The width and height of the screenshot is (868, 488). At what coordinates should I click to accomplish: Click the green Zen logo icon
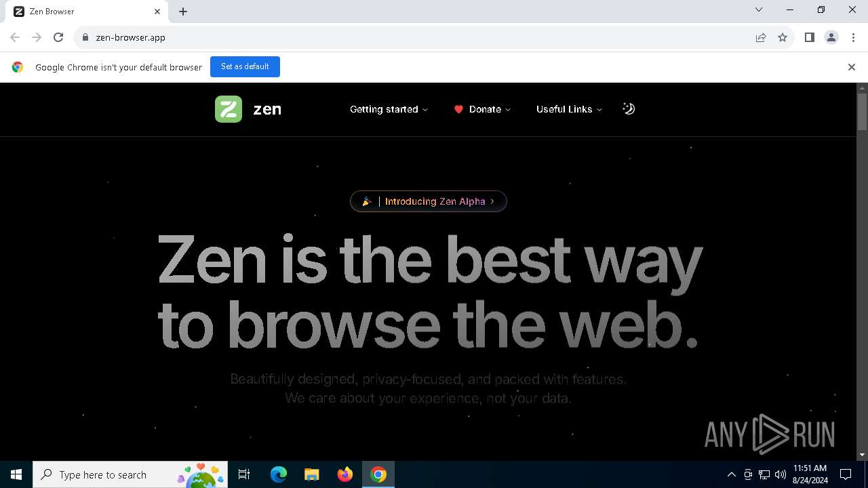[x=229, y=109]
